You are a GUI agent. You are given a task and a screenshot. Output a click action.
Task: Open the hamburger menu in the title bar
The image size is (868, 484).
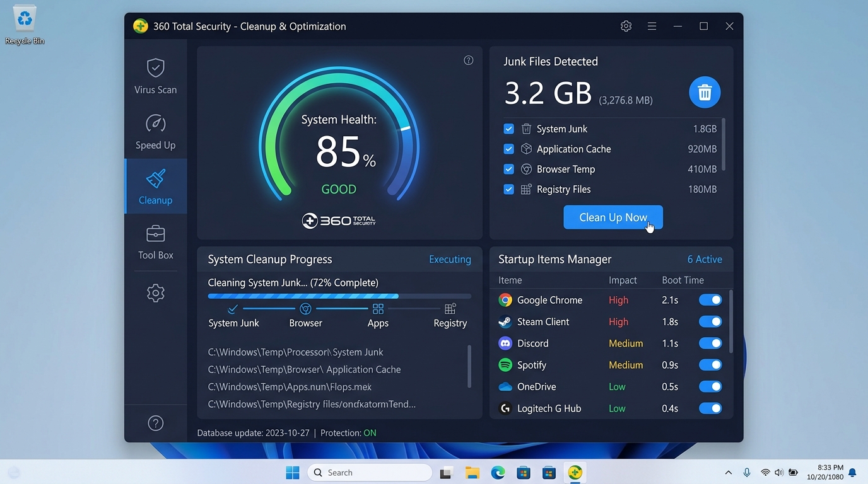point(652,26)
